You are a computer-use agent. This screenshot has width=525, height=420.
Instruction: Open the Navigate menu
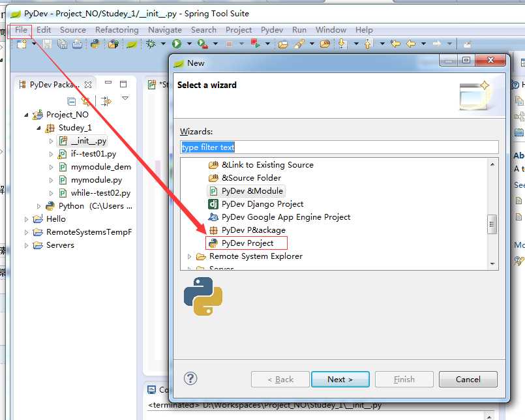click(165, 30)
